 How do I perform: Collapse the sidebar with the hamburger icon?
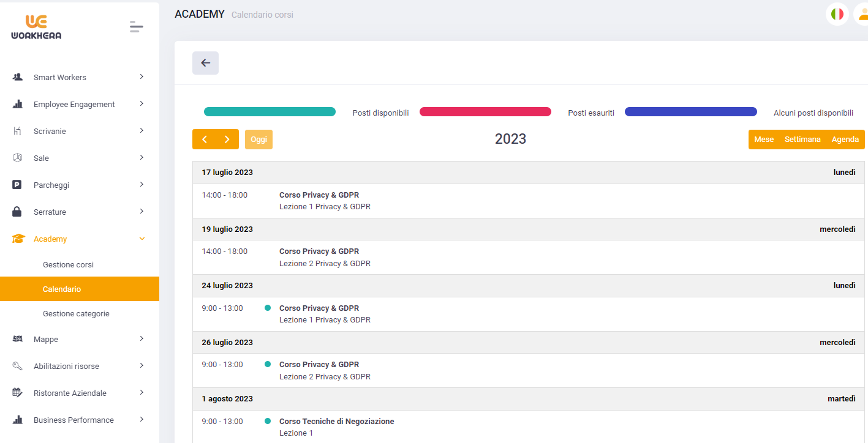[x=137, y=27]
